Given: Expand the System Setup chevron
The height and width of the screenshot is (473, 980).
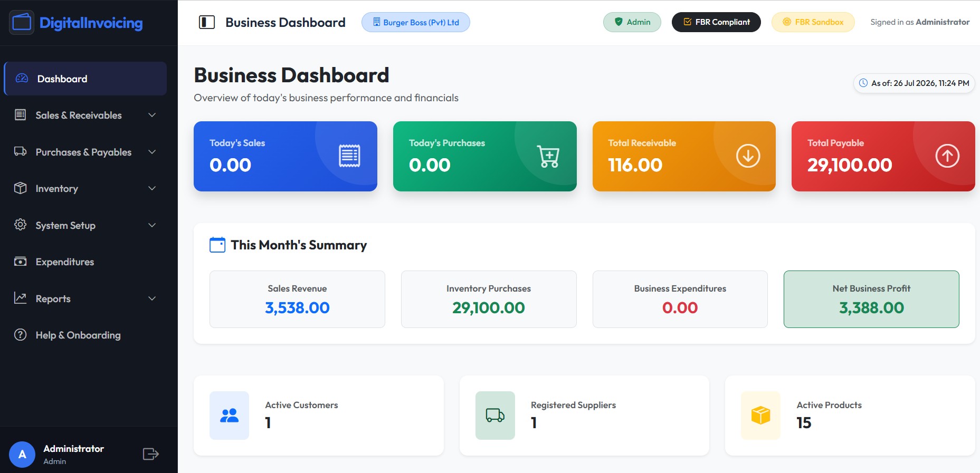Looking at the screenshot, I should [152, 225].
